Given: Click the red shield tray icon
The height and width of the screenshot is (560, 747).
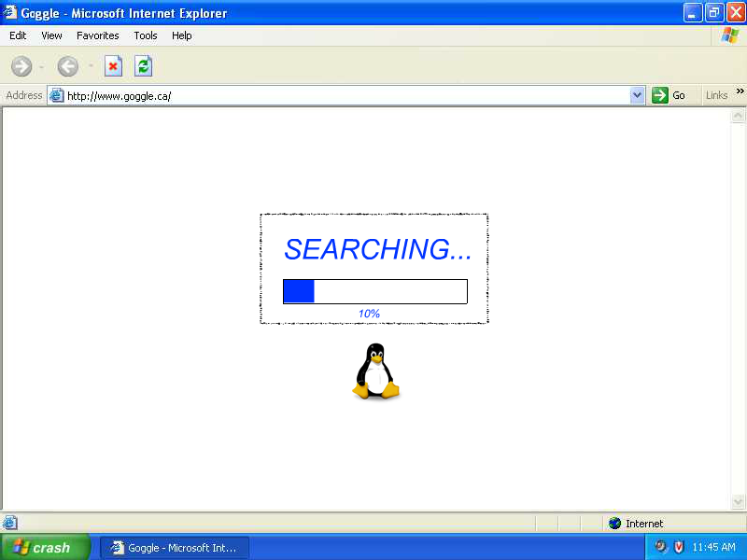Looking at the screenshot, I should pyautogui.click(x=679, y=547).
